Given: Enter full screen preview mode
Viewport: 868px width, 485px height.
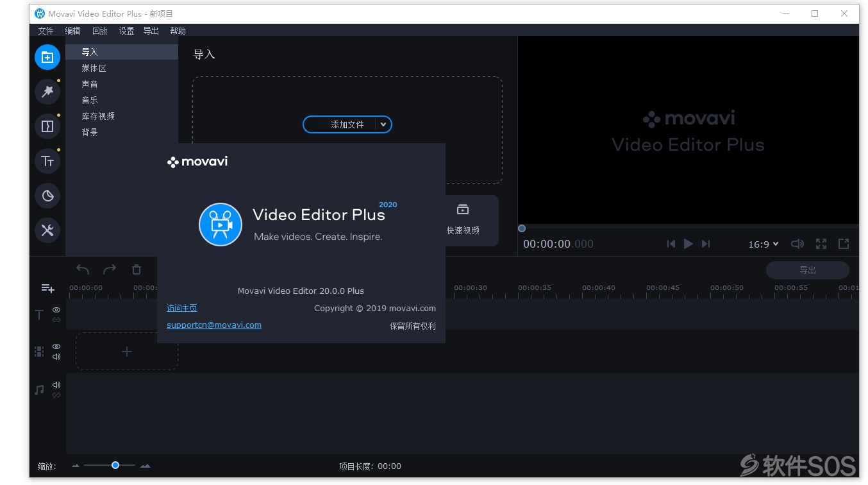Looking at the screenshot, I should point(821,244).
